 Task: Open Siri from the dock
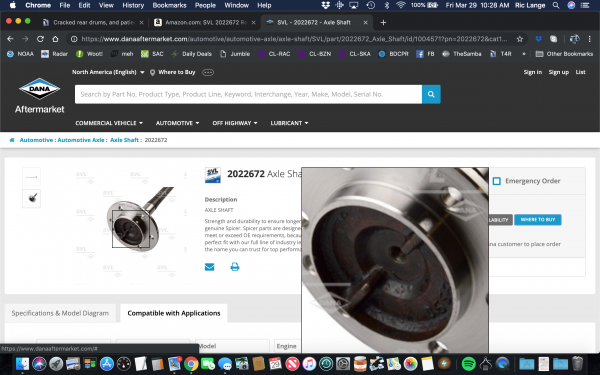coord(39,364)
